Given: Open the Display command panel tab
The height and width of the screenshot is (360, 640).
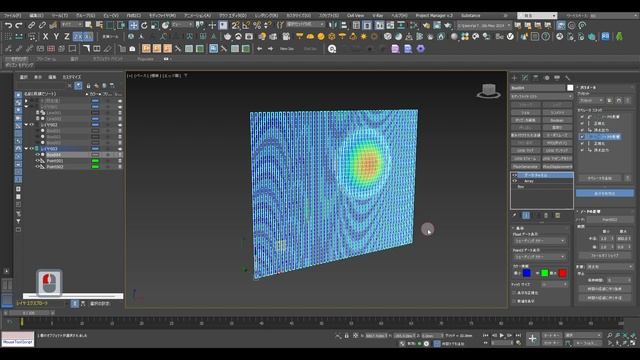Looking at the screenshot, I should coord(557,78).
